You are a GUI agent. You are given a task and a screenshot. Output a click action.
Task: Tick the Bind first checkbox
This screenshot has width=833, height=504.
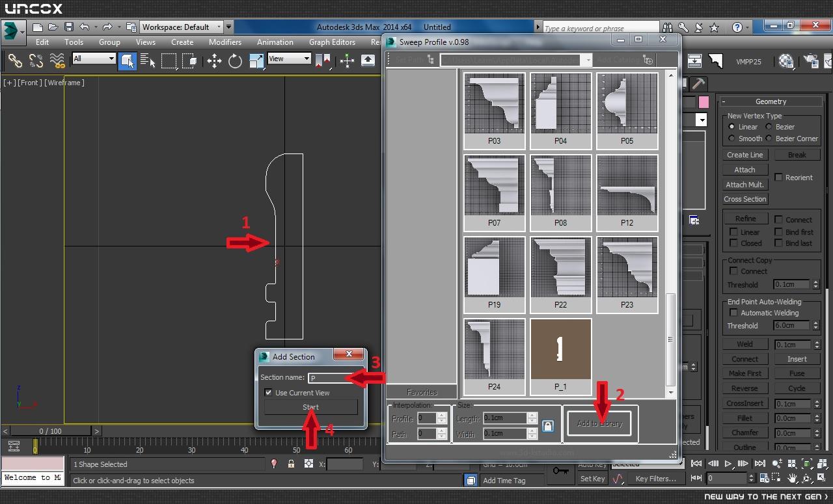778,232
